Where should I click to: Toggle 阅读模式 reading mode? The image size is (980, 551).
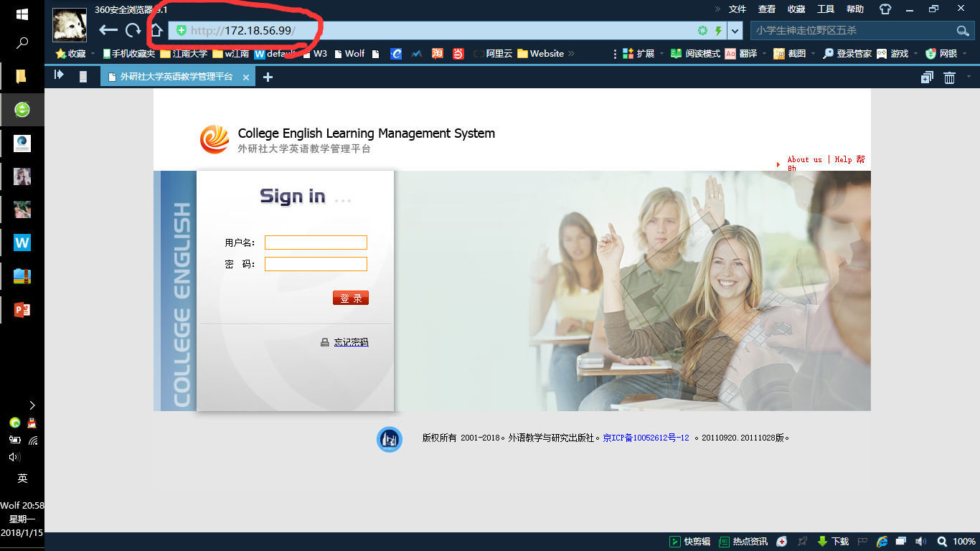pyautogui.click(x=696, y=54)
